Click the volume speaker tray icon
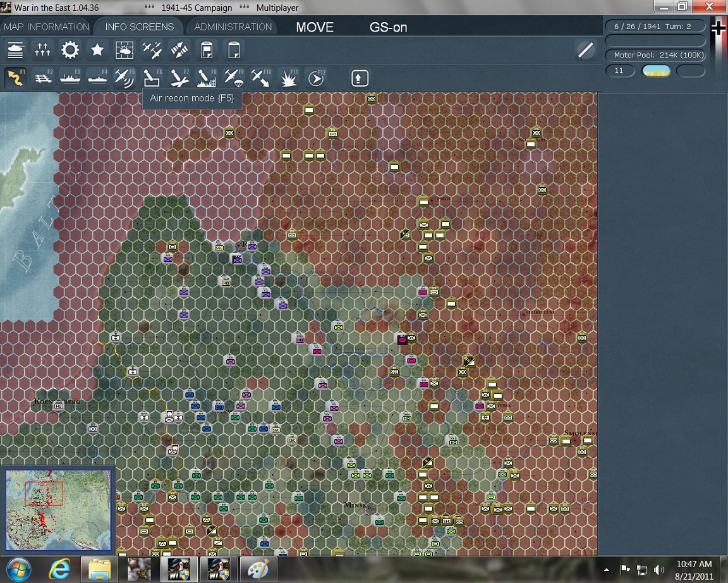 tap(659, 570)
